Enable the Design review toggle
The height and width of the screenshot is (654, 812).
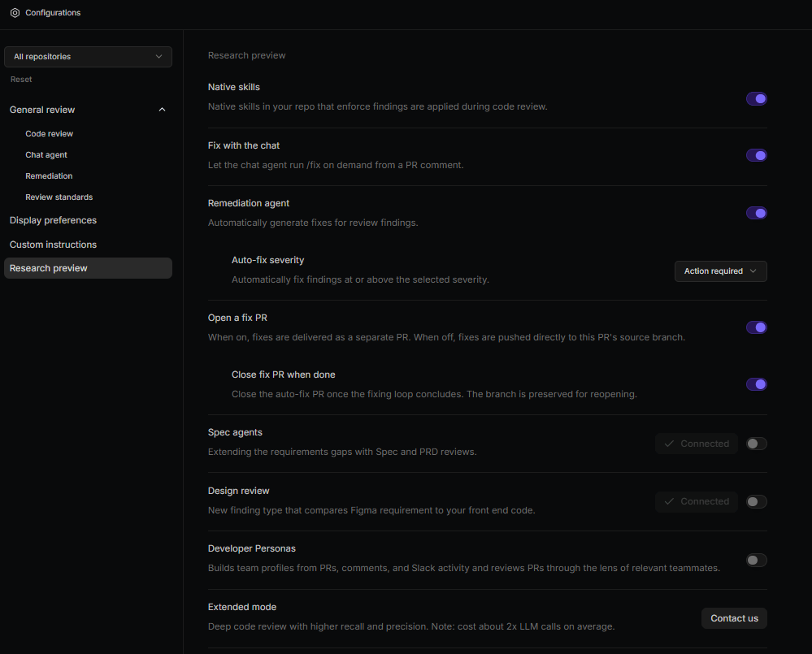pos(756,501)
